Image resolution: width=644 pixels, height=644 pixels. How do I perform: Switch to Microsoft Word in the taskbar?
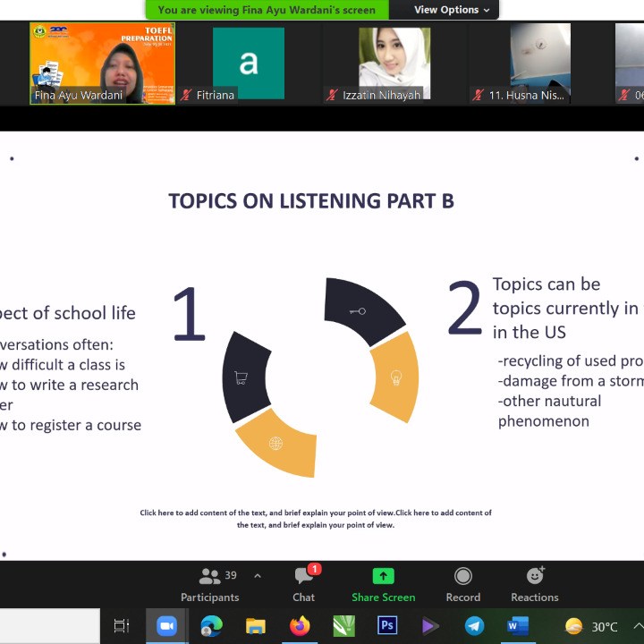coord(517,626)
